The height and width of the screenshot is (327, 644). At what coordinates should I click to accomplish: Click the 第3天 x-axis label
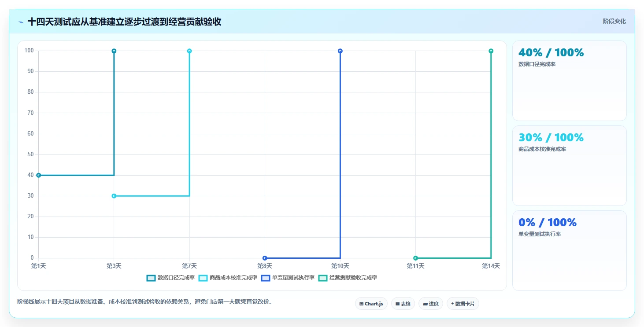pyautogui.click(x=114, y=266)
